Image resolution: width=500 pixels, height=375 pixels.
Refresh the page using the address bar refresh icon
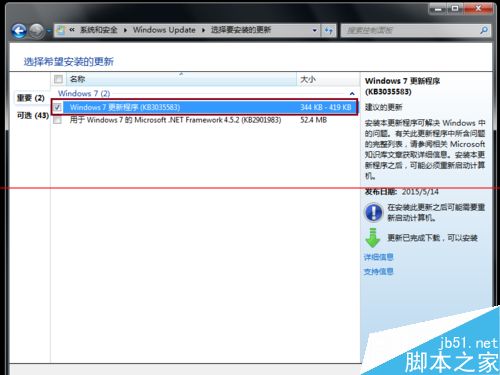pos(328,31)
